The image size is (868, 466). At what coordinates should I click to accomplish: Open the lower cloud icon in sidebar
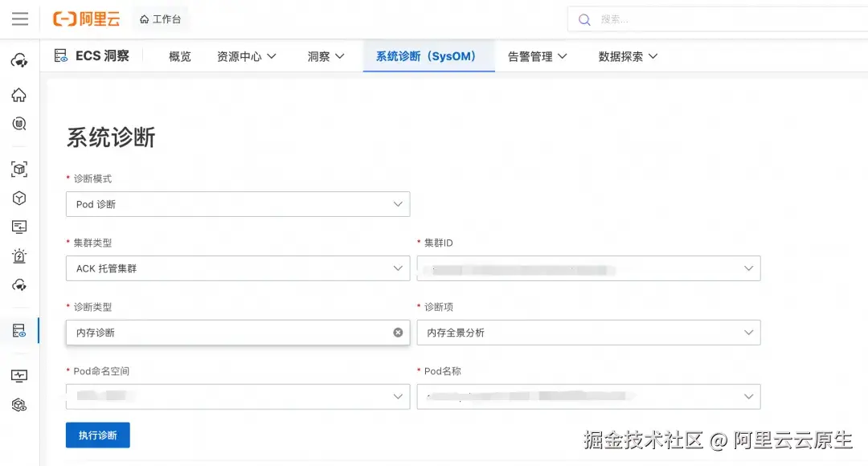pyautogui.click(x=19, y=285)
